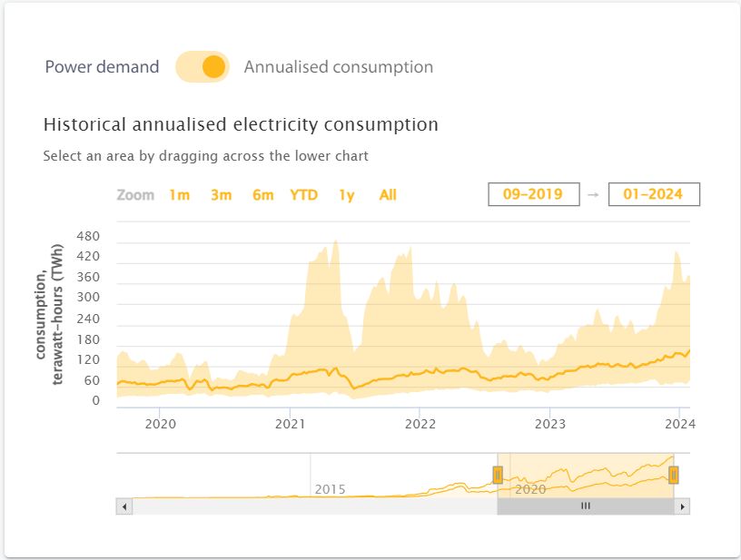Click the left scrollbar arrow

pos(123,506)
